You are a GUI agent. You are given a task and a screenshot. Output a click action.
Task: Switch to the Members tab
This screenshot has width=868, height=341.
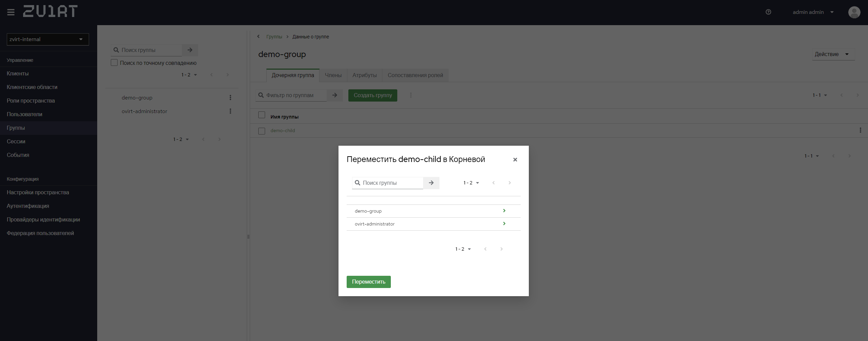pyautogui.click(x=333, y=75)
